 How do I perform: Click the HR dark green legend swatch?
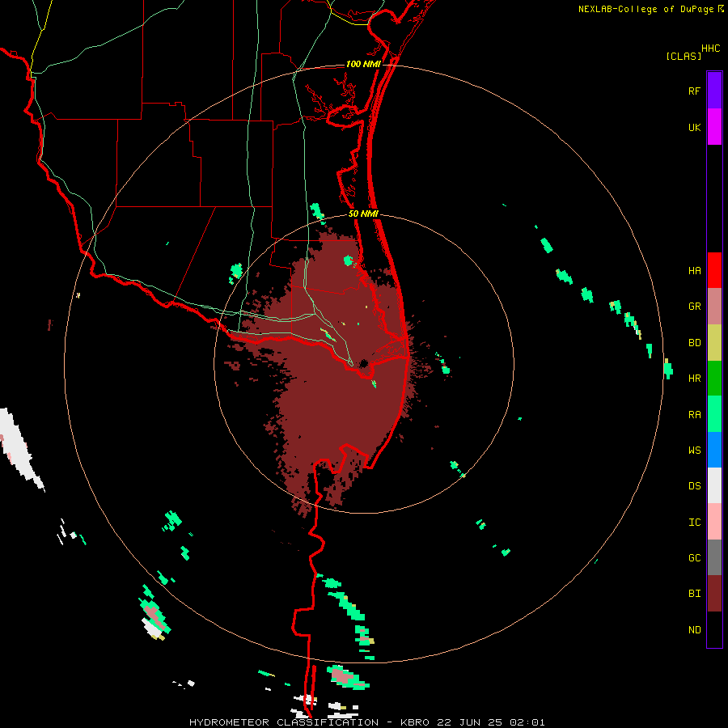714,379
